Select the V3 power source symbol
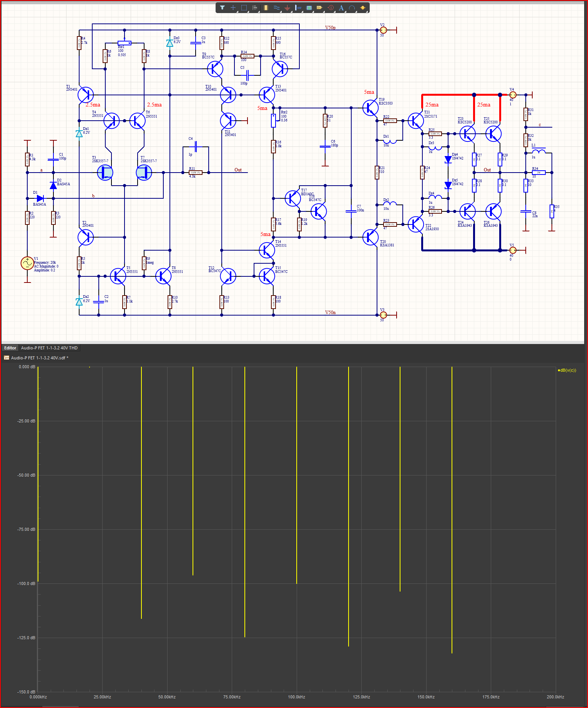 [x=383, y=315]
